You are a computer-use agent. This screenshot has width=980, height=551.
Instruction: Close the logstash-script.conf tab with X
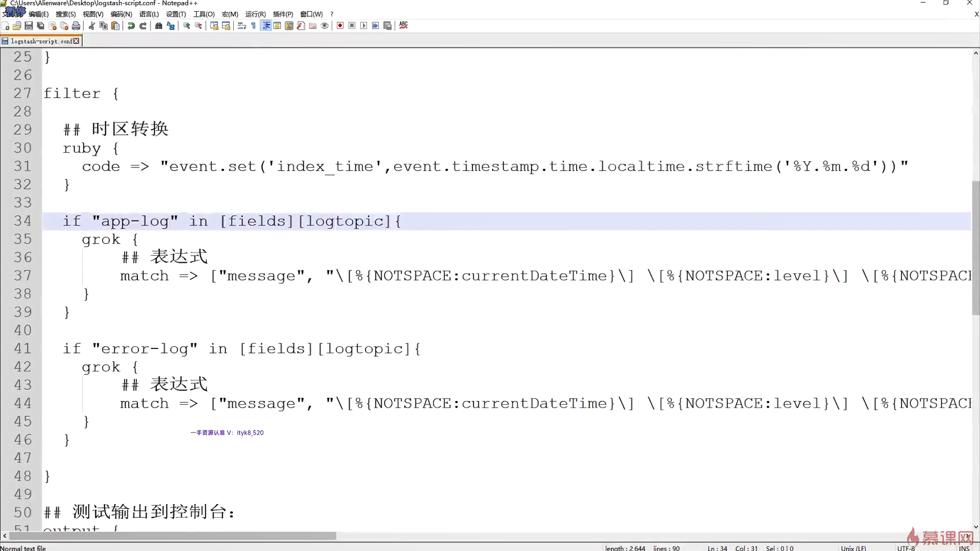click(77, 41)
